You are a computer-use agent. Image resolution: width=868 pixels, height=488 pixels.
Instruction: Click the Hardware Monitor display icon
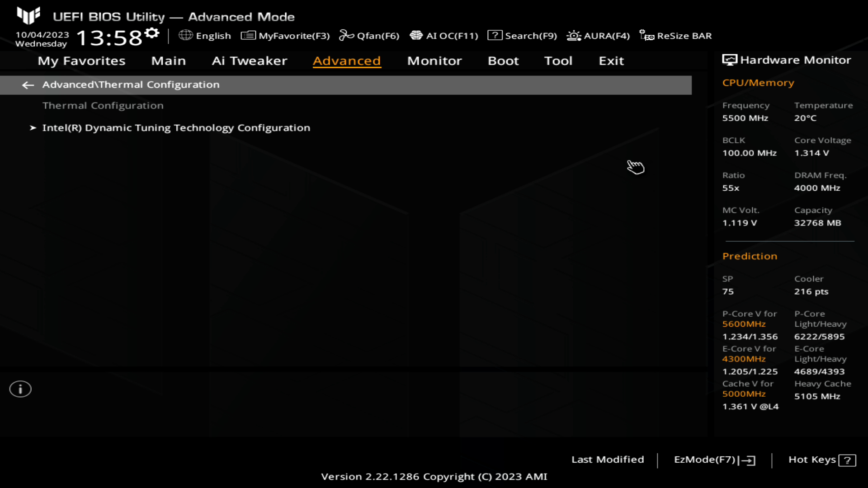click(x=730, y=60)
